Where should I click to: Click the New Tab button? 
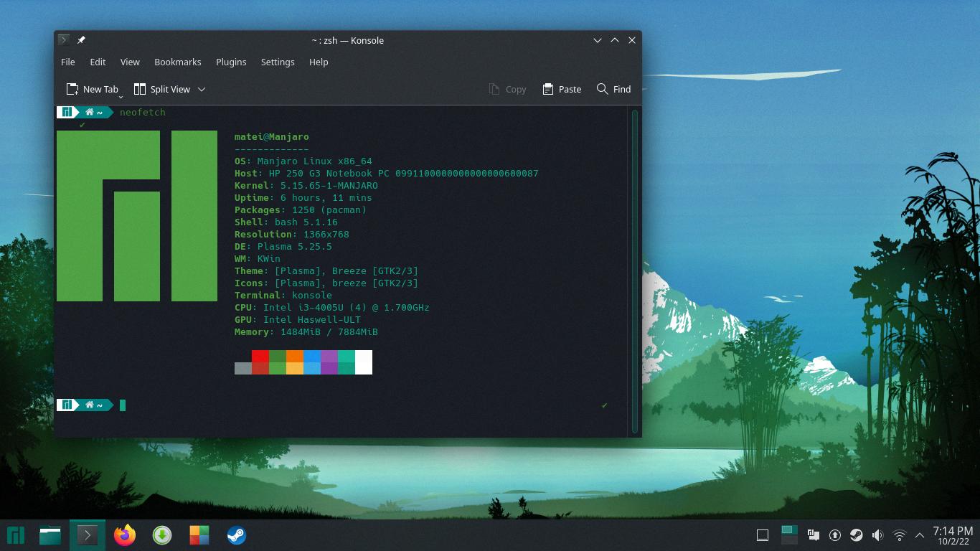click(92, 89)
